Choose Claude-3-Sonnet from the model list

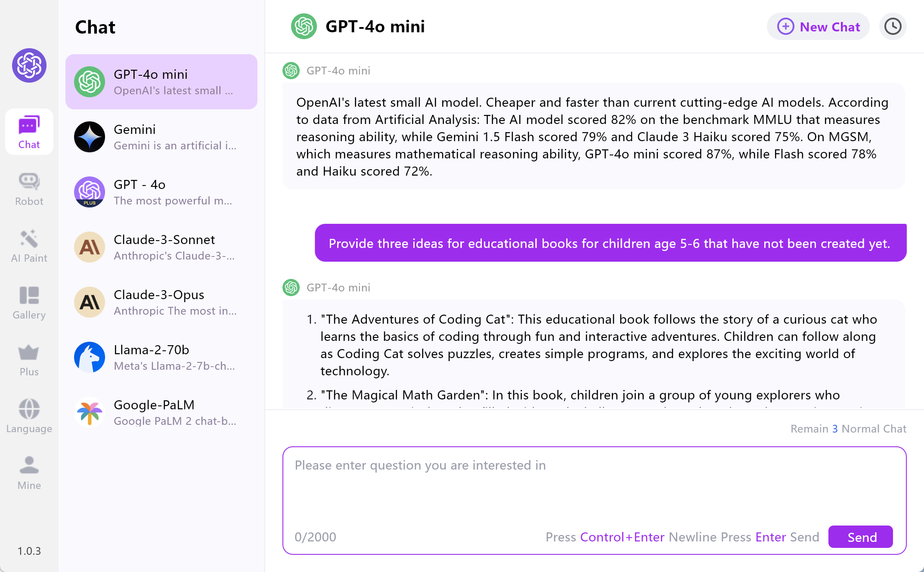[161, 247]
